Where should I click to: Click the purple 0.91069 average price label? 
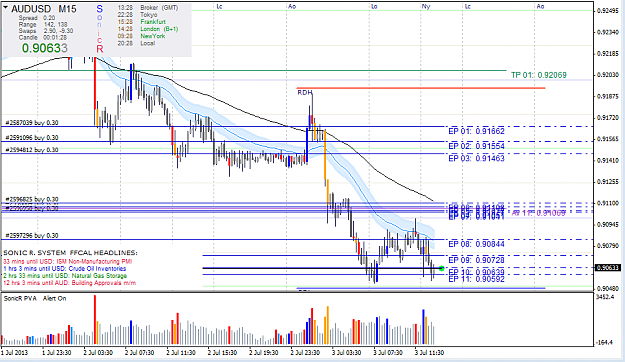(x=539, y=213)
